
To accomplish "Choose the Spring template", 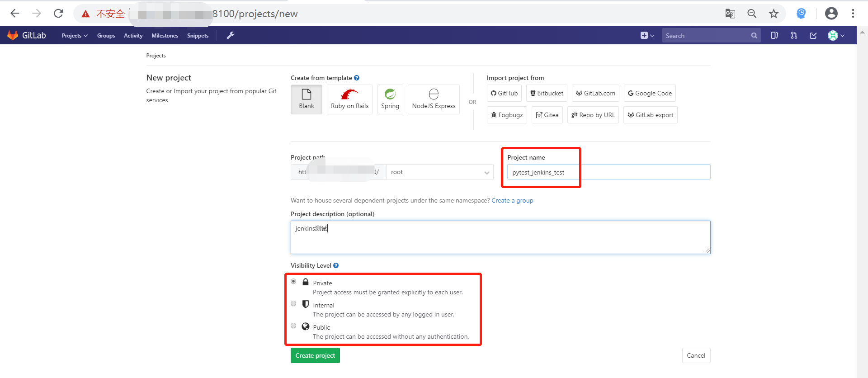I will point(390,99).
